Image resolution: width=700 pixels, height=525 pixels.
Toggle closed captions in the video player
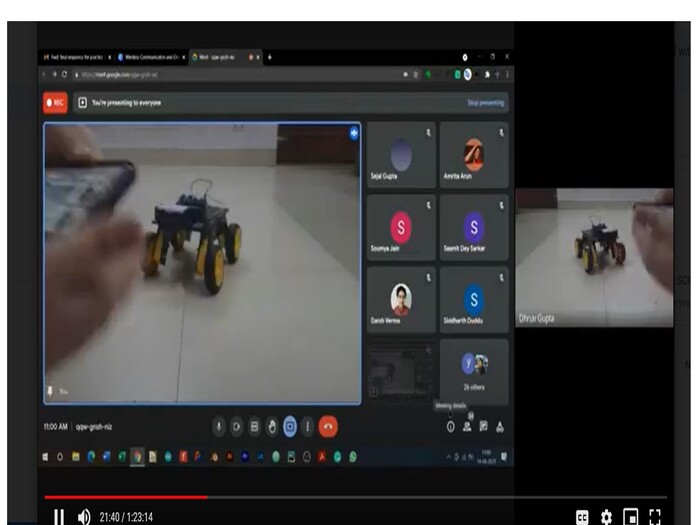(582, 517)
